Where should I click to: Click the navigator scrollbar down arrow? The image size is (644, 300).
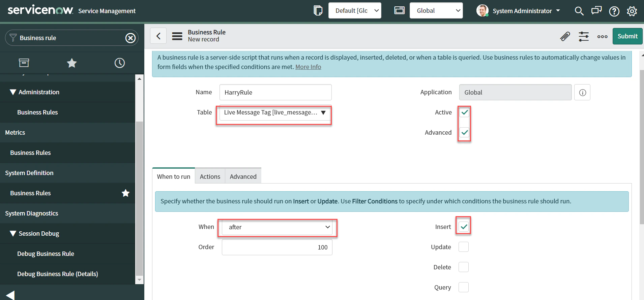pos(139,280)
